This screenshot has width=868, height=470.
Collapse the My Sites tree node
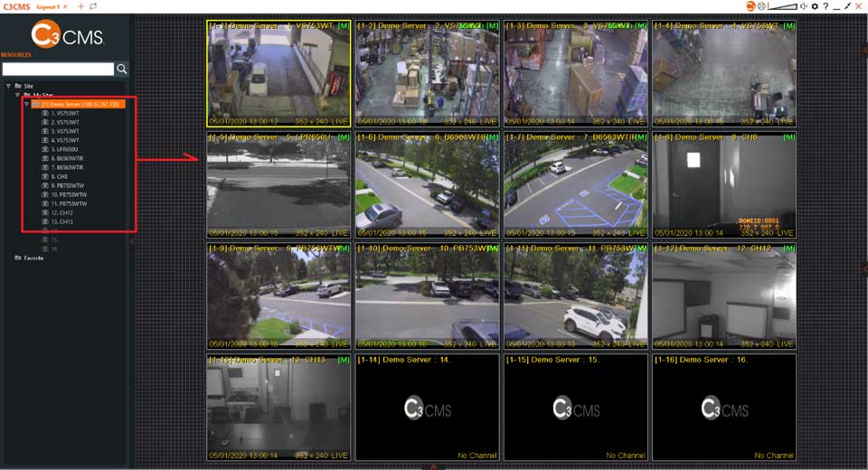(x=17, y=95)
